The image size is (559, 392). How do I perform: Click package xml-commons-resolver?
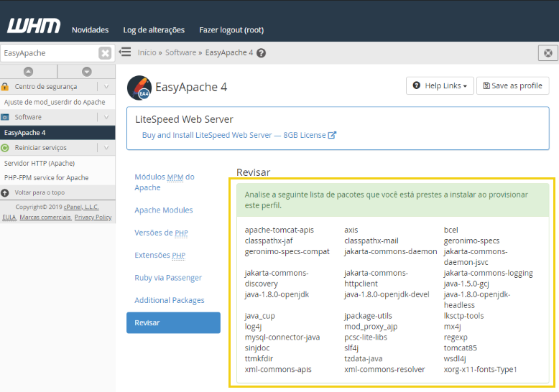(384, 369)
